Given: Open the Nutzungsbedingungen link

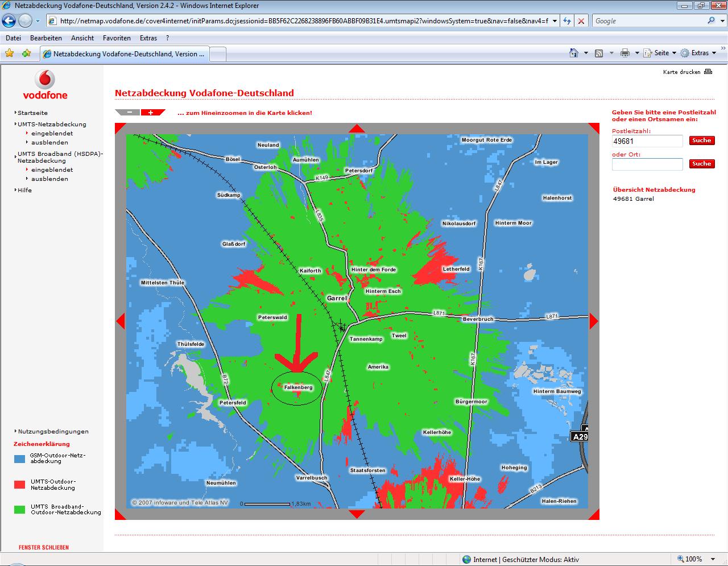Looking at the screenshot, I should click(x=53, y=431).
